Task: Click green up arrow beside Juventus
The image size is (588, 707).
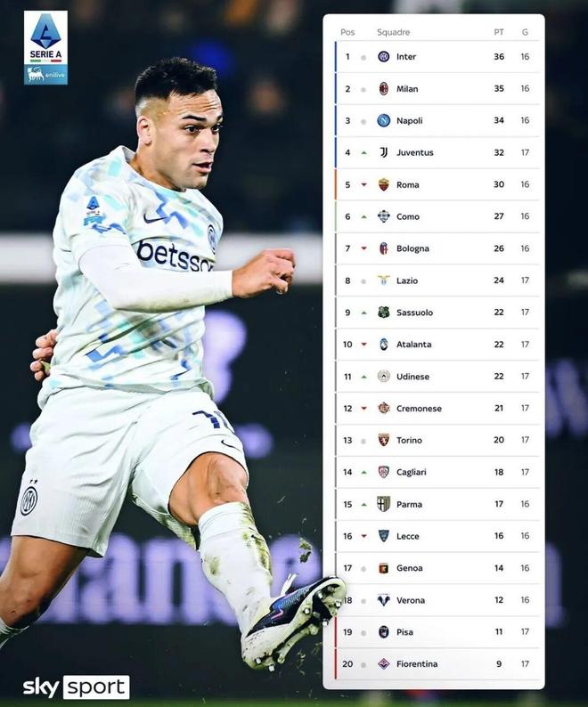Action: (363, 153)
